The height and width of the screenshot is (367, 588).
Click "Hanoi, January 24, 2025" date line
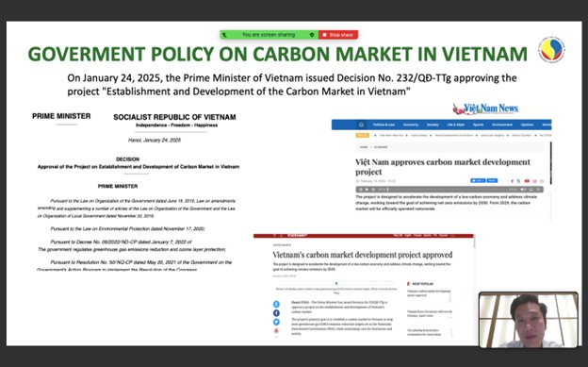pyautogui.click(x=155, y=141)
